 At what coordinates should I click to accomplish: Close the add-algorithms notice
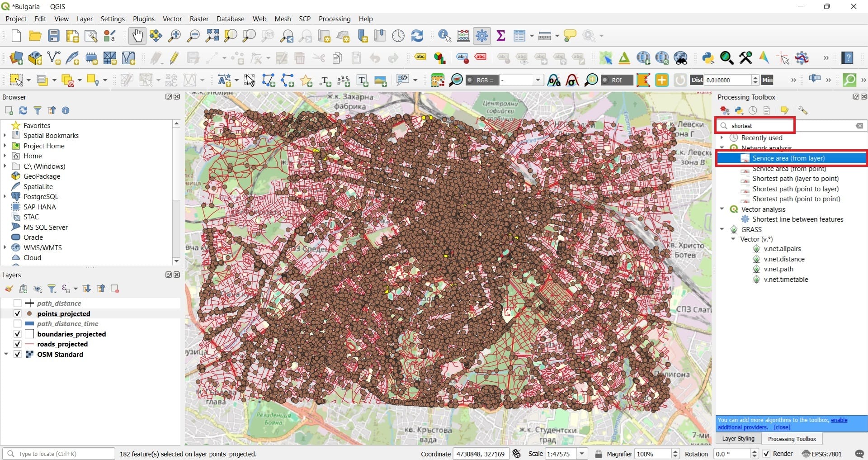pyautogui.click(x=782, y=427)
